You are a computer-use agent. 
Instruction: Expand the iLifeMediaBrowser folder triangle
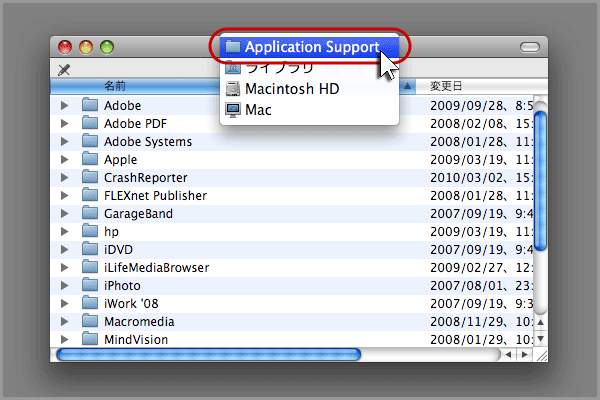point(64,267)
